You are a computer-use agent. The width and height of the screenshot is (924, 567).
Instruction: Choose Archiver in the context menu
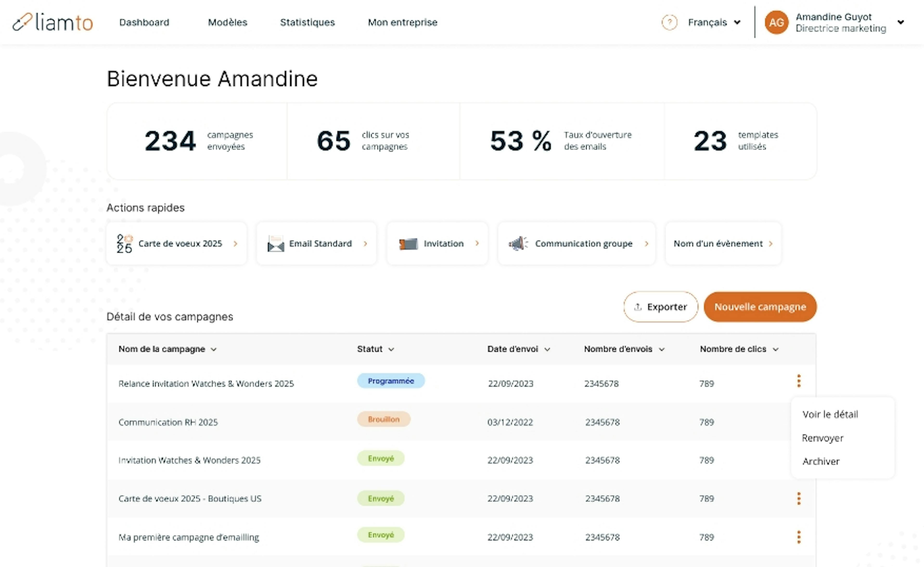(821, 461)
